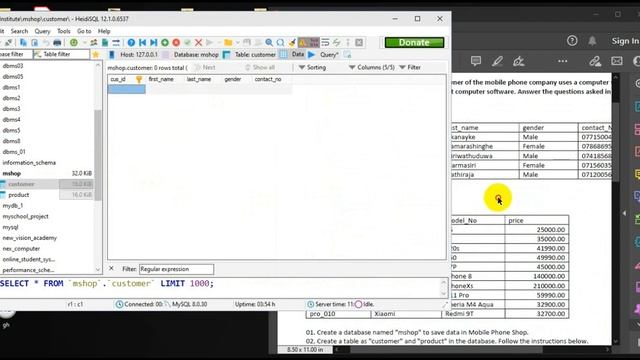Open dropdown arrow next to Refresh icon
The image size is (640, 360).
84,42
